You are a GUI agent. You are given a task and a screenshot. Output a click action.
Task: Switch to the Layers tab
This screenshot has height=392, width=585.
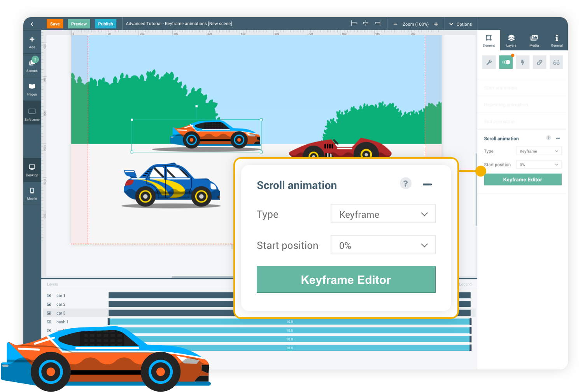tap(511, 40)
